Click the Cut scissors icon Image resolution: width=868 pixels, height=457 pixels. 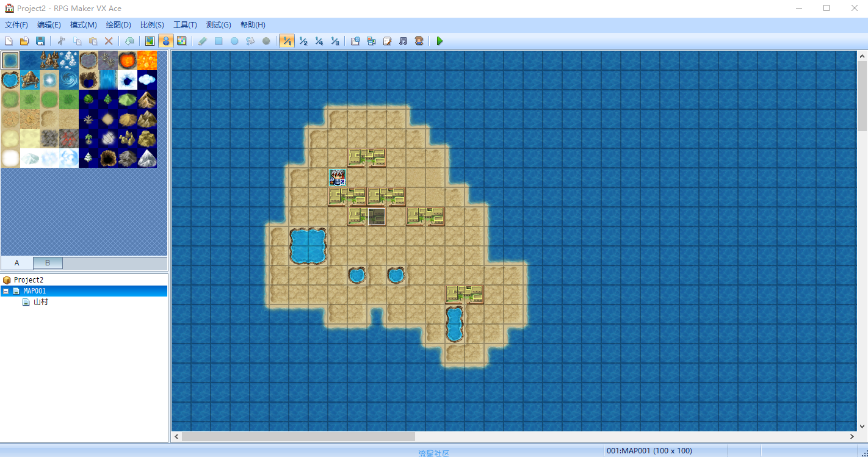click(61, 41)
